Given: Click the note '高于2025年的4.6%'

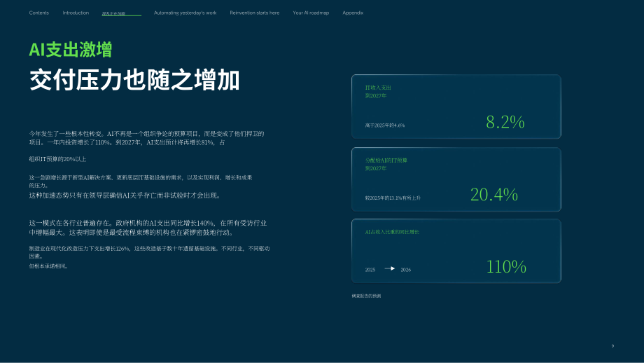Looking at the screenshot, I should click(385, 125).
